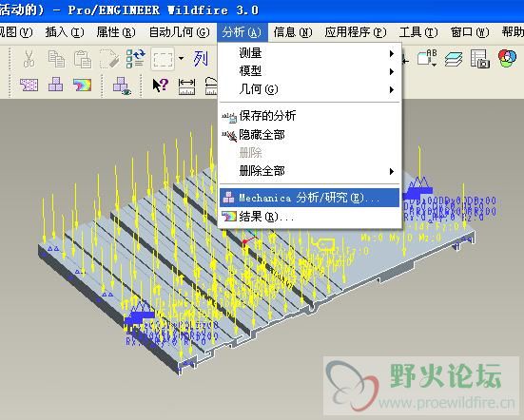Click the blocks-with-eye review icon
Viewport: 524px width, 420px height.
coord(122,86)
